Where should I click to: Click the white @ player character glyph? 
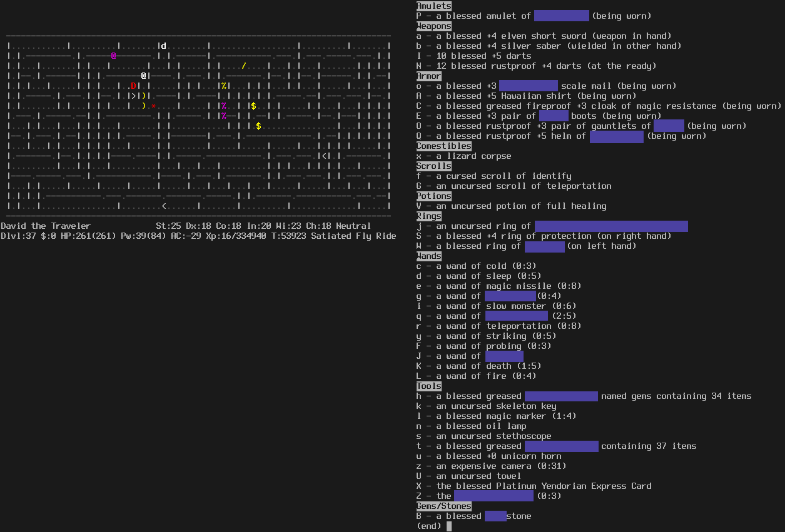(x=143, y=76)
